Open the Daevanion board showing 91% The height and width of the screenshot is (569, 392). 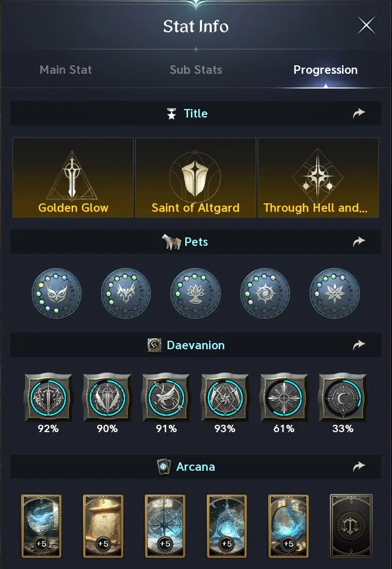166,399
